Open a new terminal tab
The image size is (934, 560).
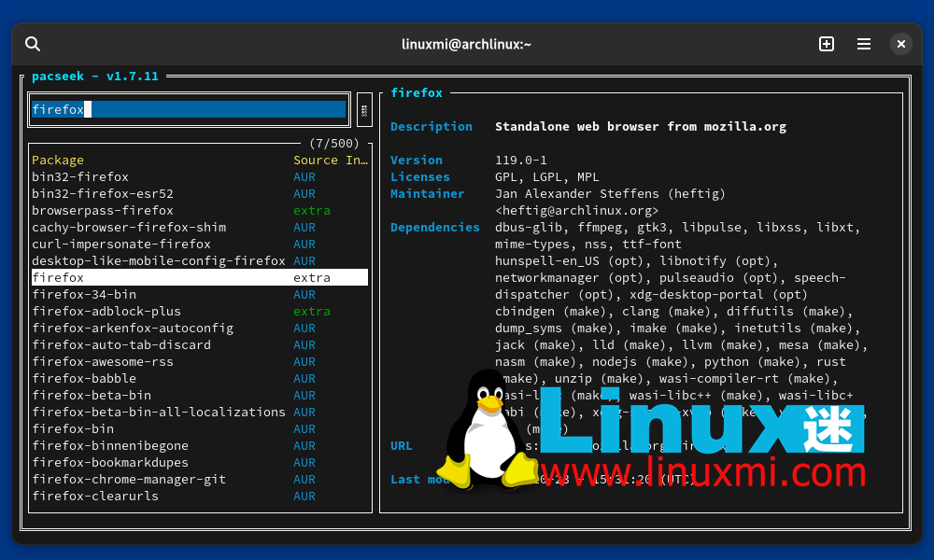coord(827,44)
